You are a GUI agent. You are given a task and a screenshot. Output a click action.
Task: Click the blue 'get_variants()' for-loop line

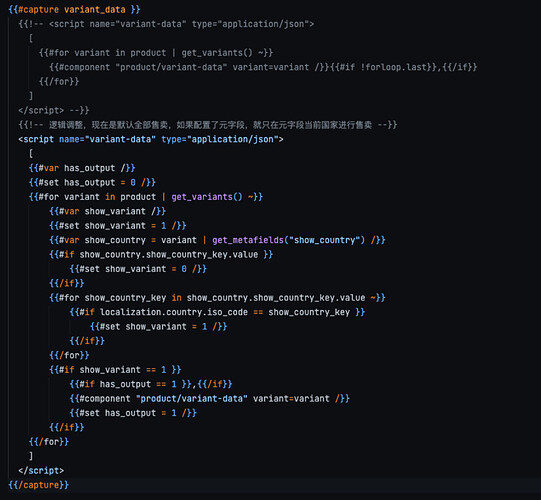(146, 197)
